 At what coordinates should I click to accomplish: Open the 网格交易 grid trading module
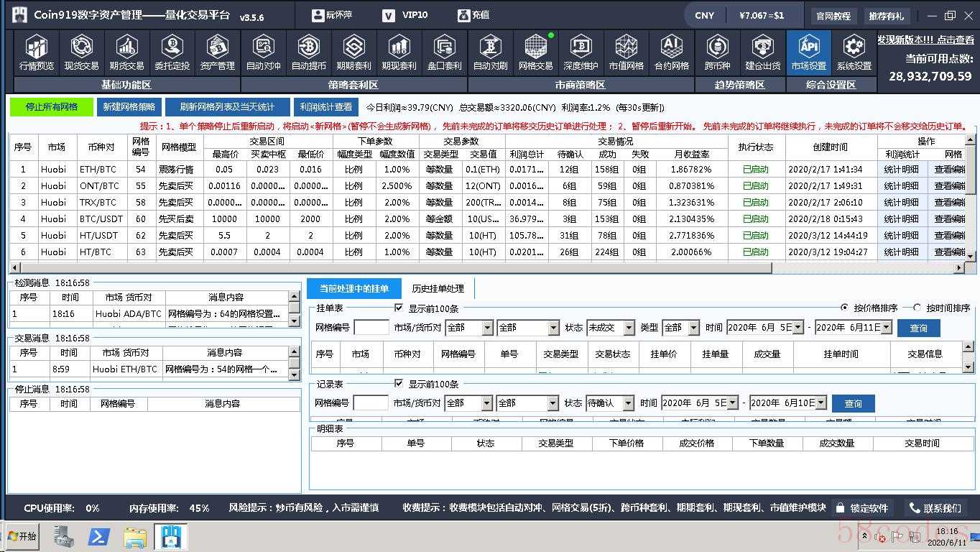click(x=535, y=52)
